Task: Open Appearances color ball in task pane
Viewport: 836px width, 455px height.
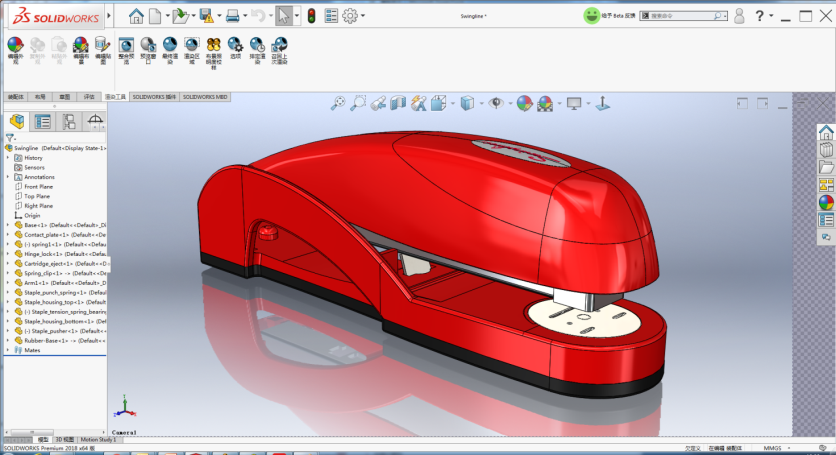Action: pyautogui.click(x=826, y=202)
